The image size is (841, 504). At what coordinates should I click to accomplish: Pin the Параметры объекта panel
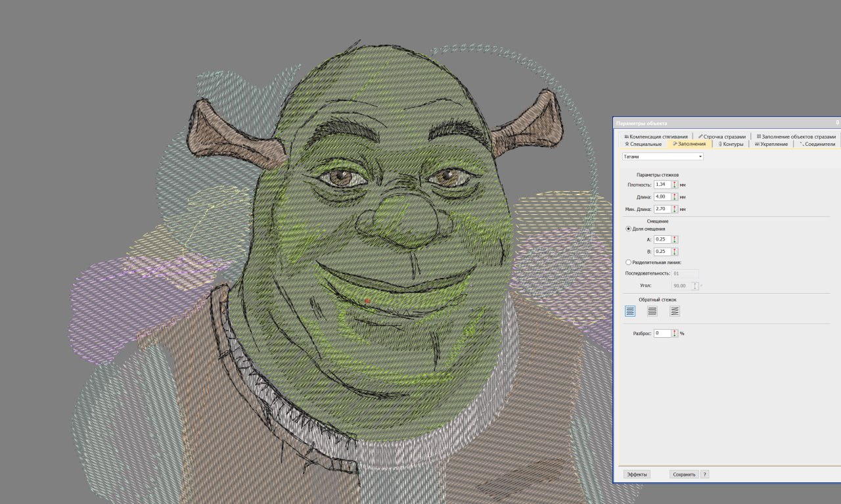tap(837, 123)
